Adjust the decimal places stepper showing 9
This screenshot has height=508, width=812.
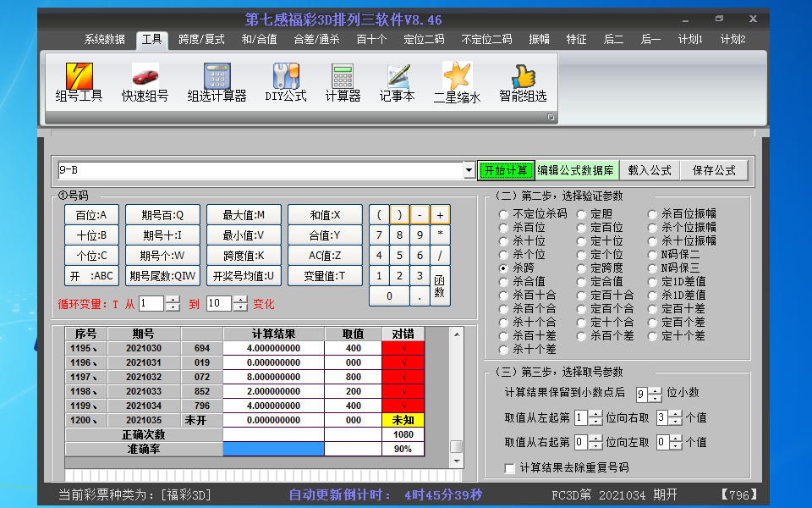[x=655, y=395]
